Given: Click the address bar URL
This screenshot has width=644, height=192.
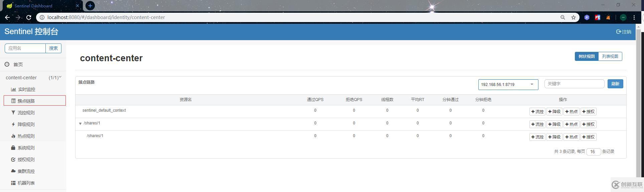Looking at the screenshot, I should click(106, 17).
